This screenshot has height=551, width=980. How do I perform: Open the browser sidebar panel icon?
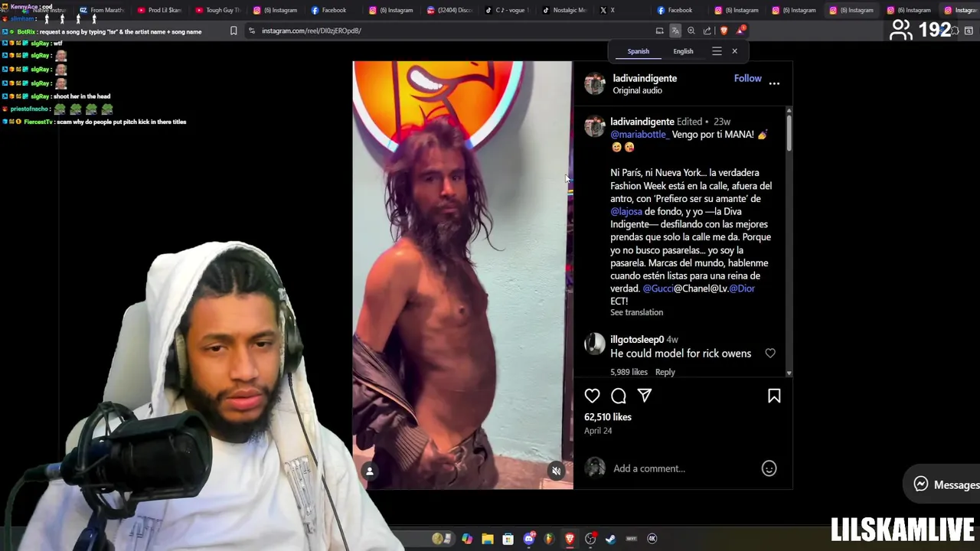(969, 31)
